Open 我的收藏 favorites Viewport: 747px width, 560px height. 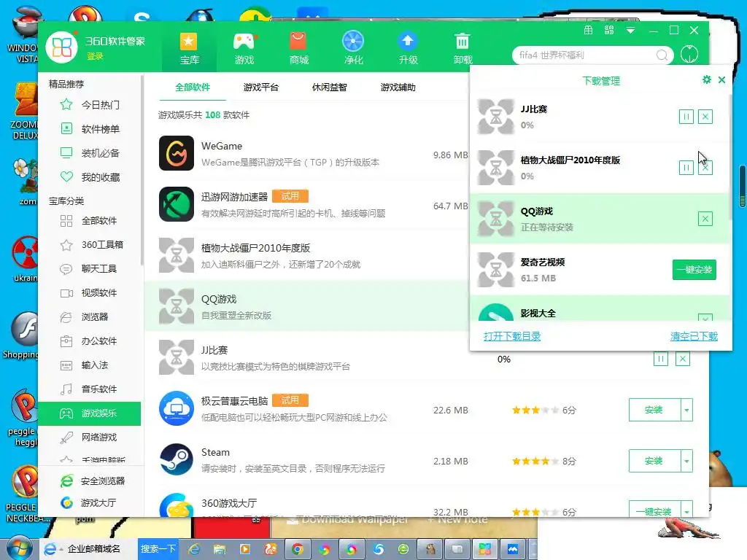pos(90,177)
